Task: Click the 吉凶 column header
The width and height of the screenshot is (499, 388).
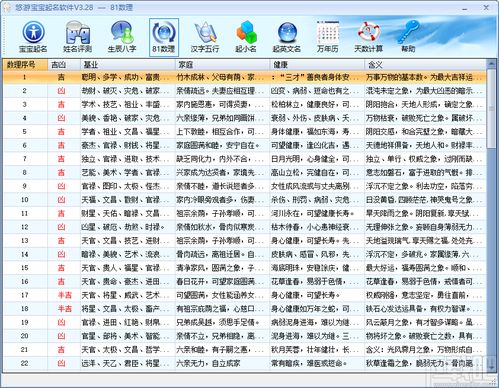Action: click(64, 65)
